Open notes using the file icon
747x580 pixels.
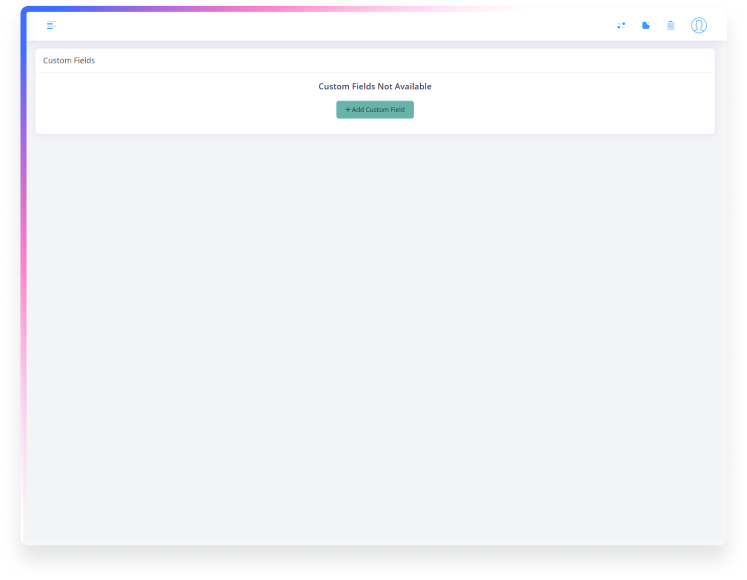click(646, 25)
